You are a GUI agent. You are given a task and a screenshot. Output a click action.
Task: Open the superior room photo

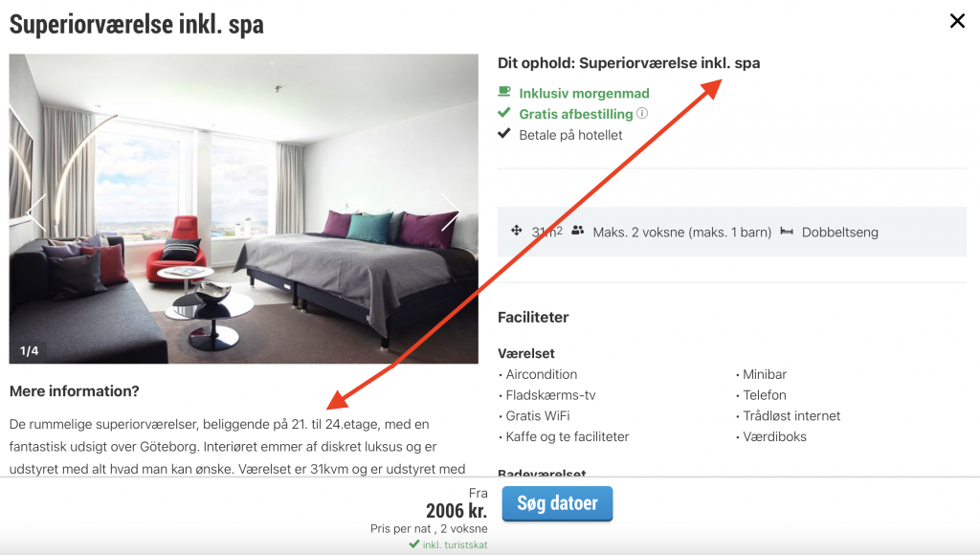(244, 209)
